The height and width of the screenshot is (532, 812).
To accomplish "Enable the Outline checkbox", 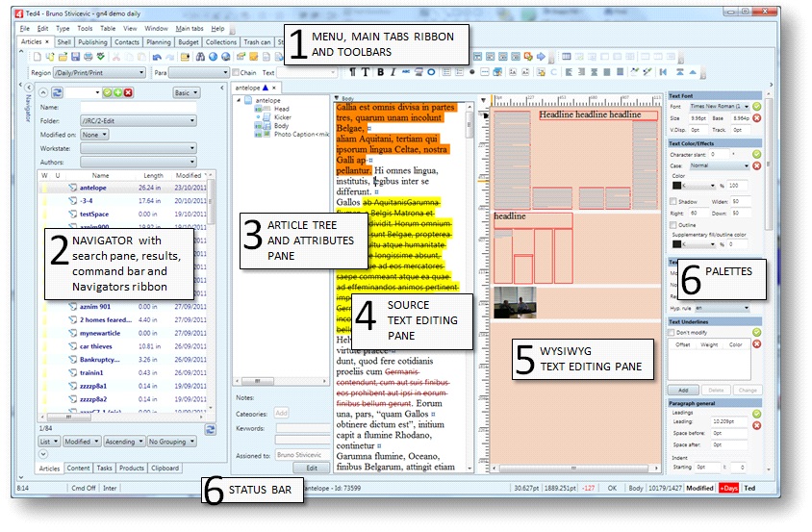I will click(x=673, y=225).
